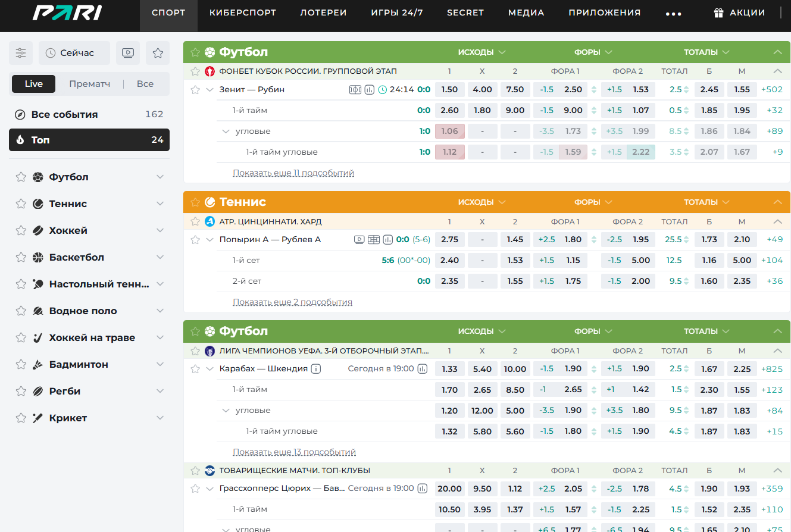The image size is (791, 532).
Task: Open Игры 24/7 in top menu
Action: tap(397, 12)
